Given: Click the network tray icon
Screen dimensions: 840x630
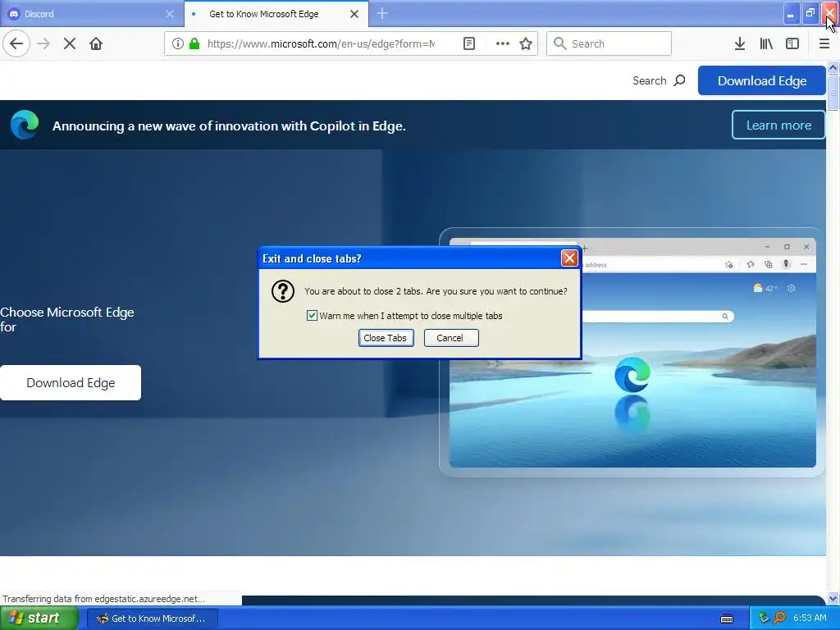Looking at the screenshot, I should pyautogui.click(x=764, y=619).
